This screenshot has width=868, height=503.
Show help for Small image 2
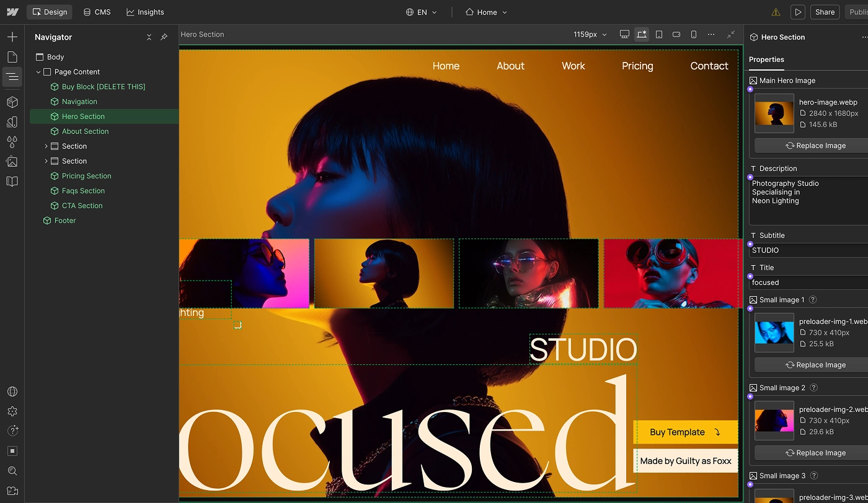coord(814,388)
